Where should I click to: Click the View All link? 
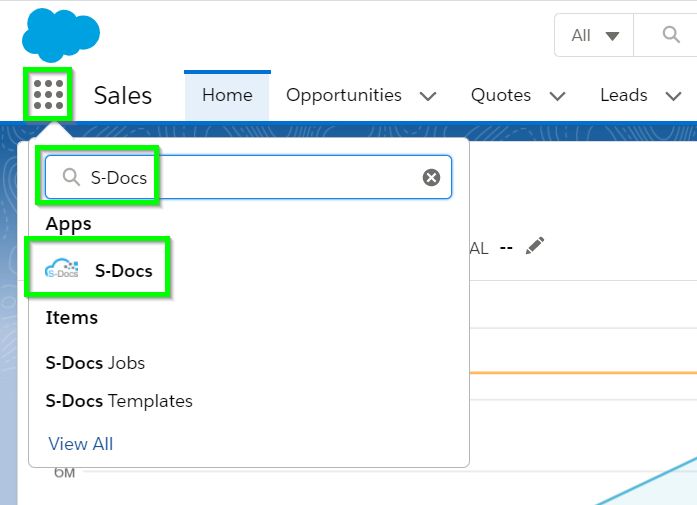[81, 443]
